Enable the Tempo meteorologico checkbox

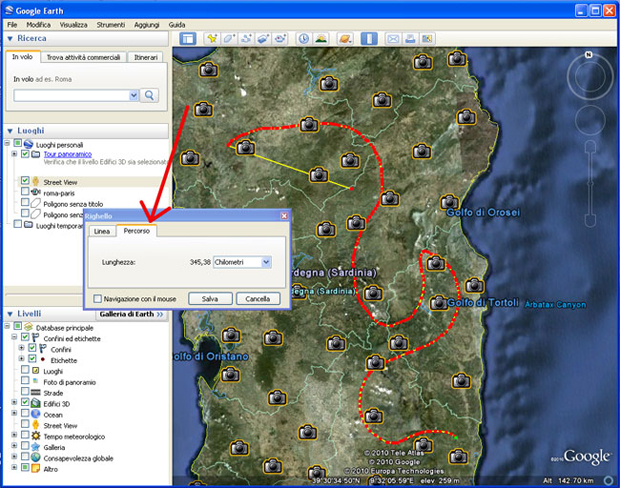coord(25,435)
